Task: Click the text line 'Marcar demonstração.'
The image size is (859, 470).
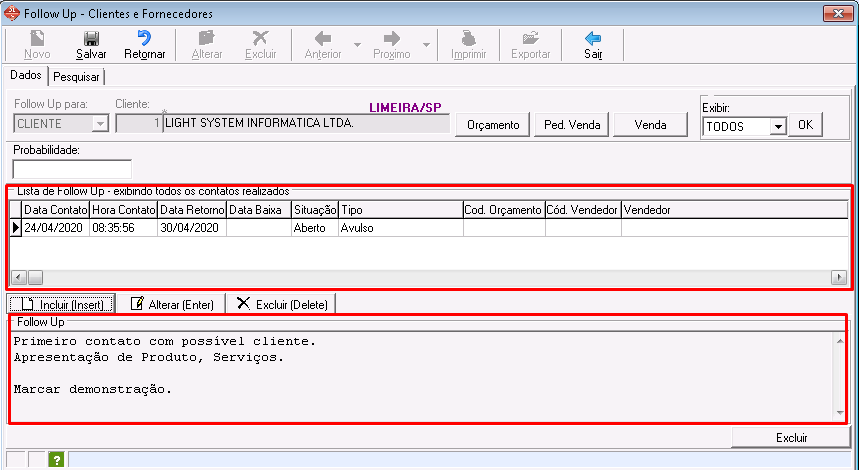Action: (93, 389)
